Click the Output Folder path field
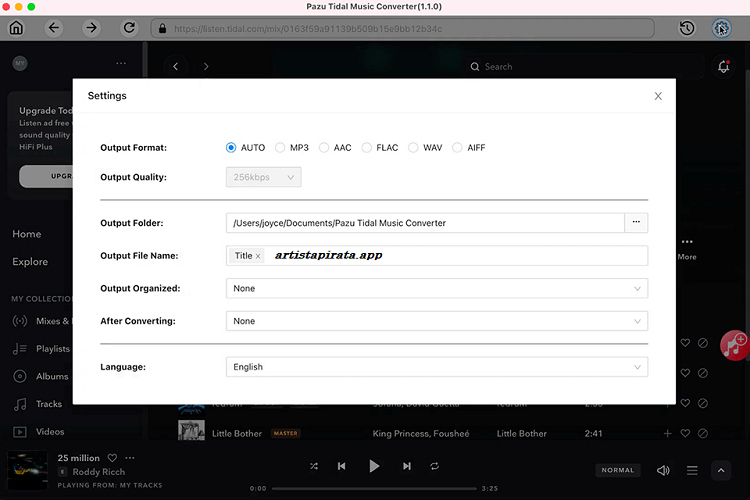Viewport: 750px width, 500px height. tap(425, 223)
